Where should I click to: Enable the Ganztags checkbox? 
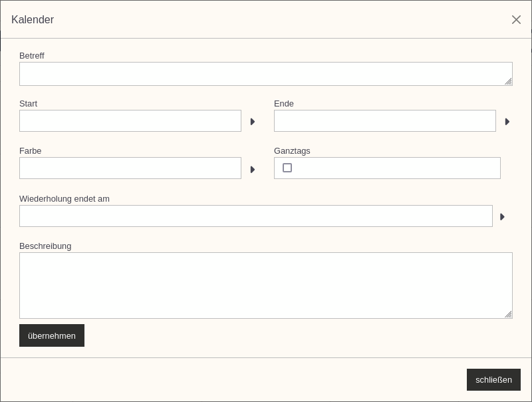coord(287,168)
